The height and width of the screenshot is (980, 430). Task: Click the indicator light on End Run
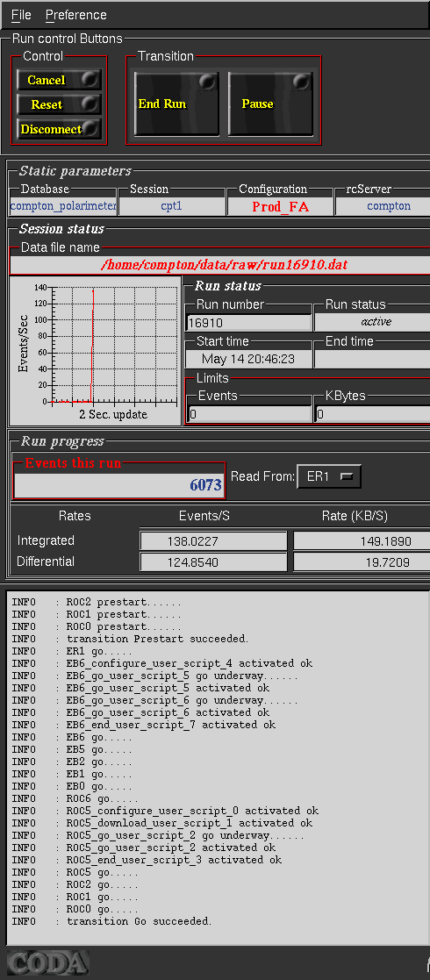(207, 82)
